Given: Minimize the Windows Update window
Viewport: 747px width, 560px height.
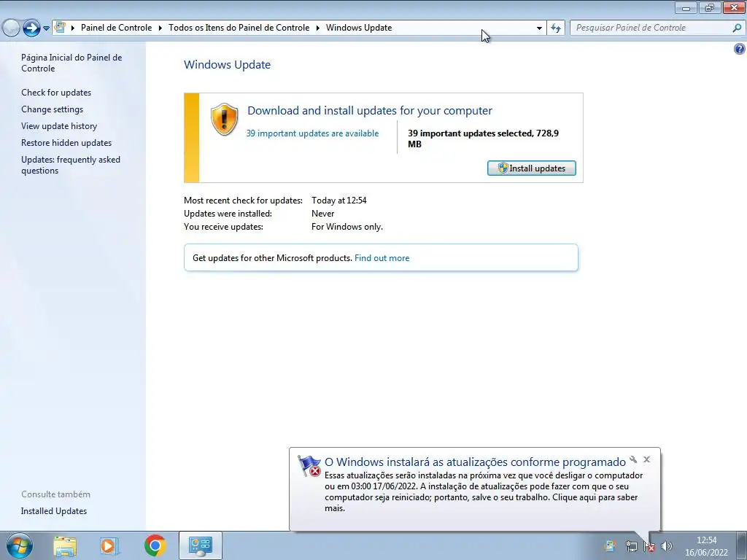Looking at the screenshot, I should [686, 7].
